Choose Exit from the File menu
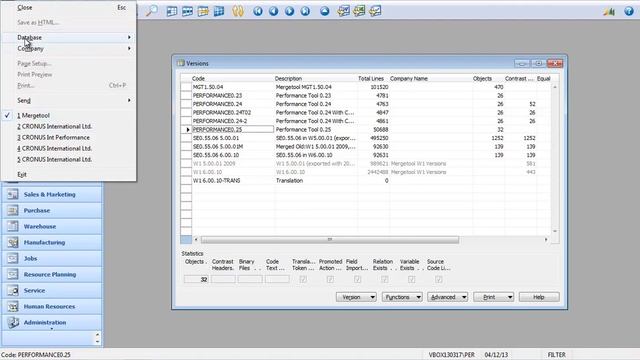 [69, 174]
